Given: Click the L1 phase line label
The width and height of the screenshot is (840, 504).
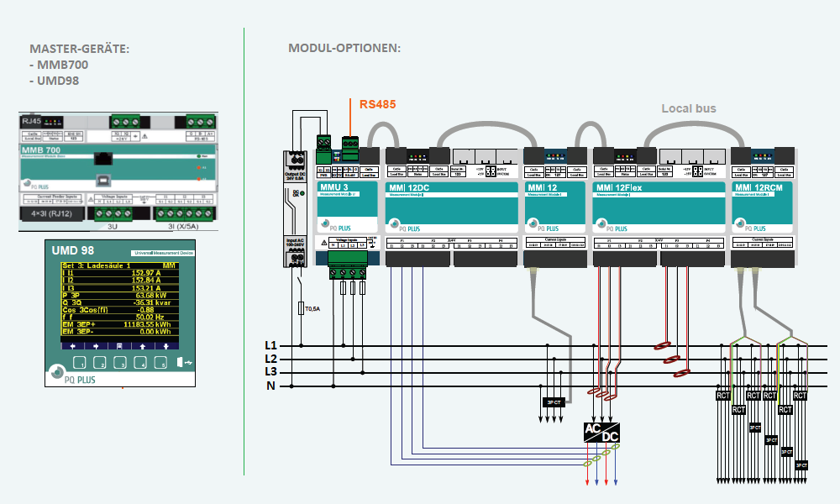Looking at the screenshot, I should point(270,344).
